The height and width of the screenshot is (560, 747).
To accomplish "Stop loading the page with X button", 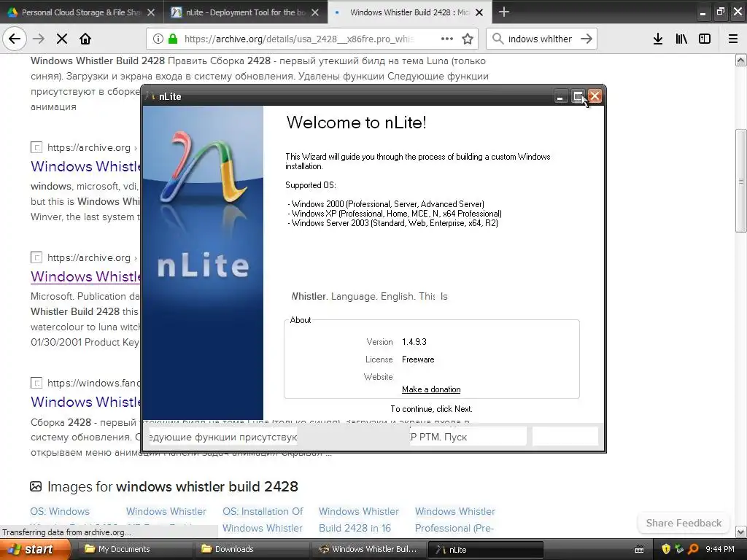I will point(62,39).
